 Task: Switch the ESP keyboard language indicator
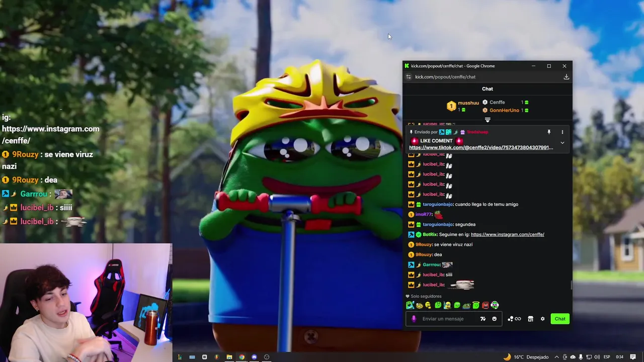point(607,357)
